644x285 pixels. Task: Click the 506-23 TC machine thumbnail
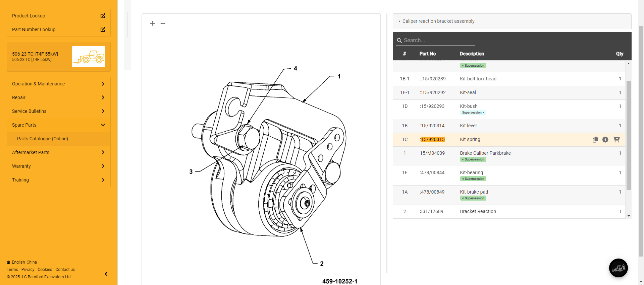[x=89, y=57]
